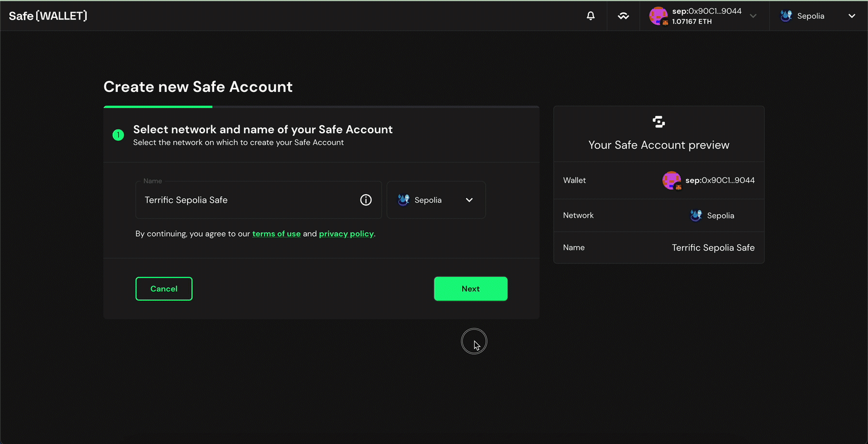Expand the header Sepolia network chevron
The width and height of the screenshot is (868, 444).
tap(852, 16)
